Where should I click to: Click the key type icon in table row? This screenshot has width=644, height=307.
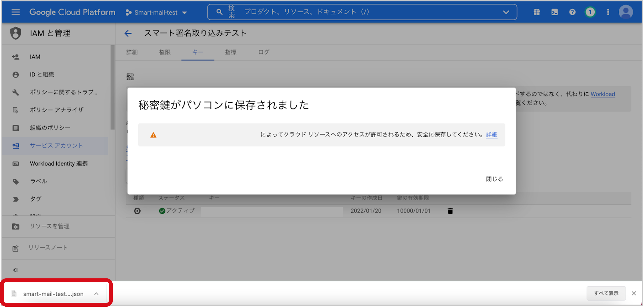(137, 211)
